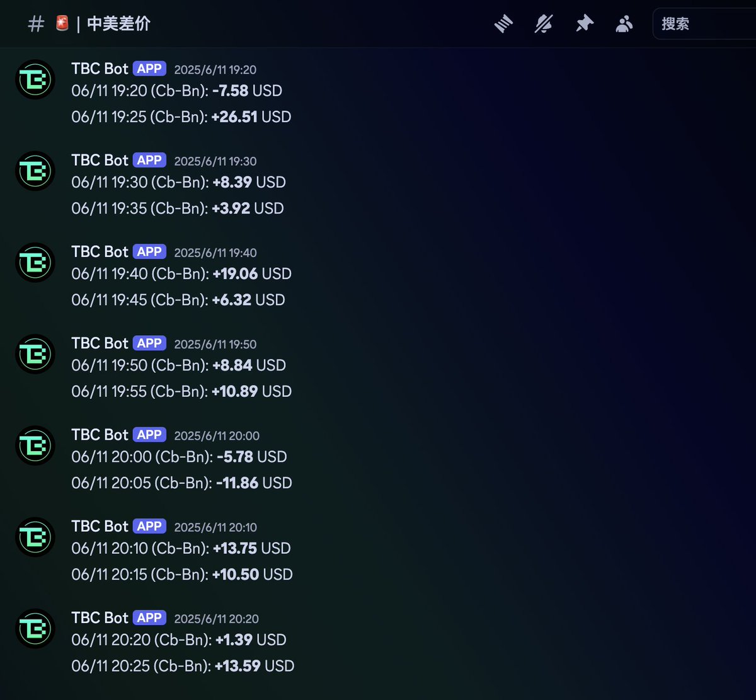Open TBC Bot avatar at 19:50 message
This screenshot has width=756, height=700.
pyautogui.click(x=35, y=353)
